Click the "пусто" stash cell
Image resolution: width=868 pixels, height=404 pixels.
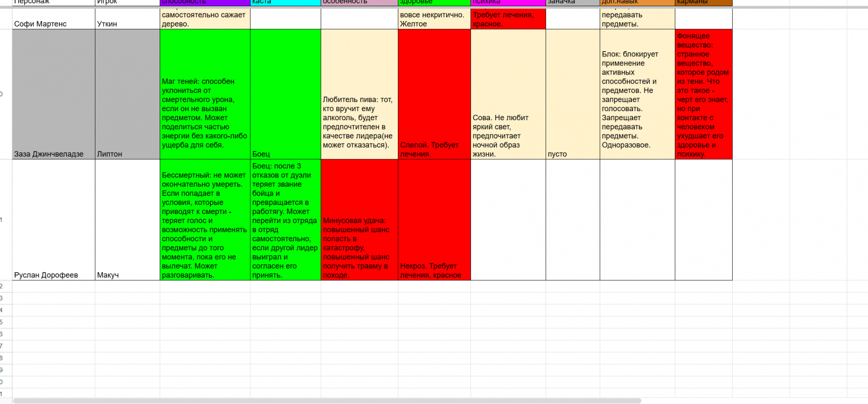pos(572,94)
